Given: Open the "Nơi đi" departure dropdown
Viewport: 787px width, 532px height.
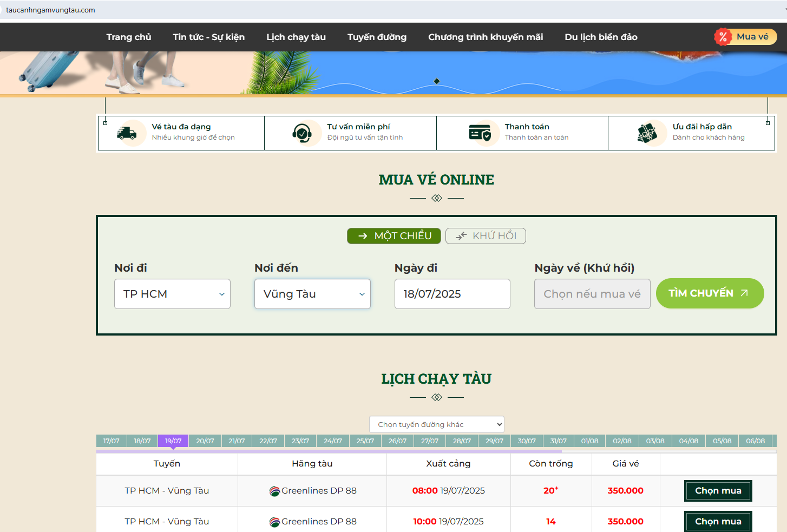Looking at the screenshot, I should click(x=172, y=294).
